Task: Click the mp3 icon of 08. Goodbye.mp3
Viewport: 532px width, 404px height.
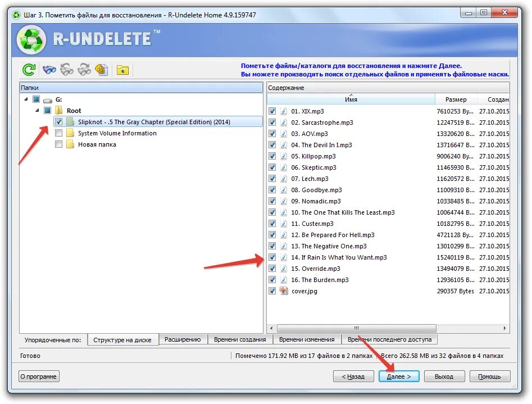Action: click(284, 190)
